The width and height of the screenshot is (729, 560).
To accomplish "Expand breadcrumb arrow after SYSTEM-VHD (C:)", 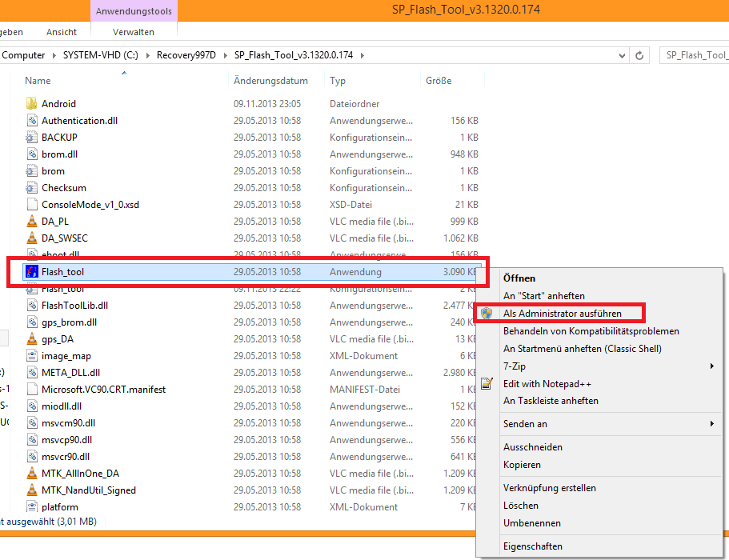I will click(x=148, y=55).
